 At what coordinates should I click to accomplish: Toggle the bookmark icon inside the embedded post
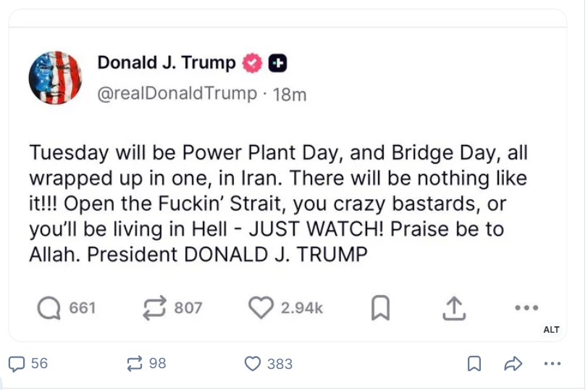coord(380,309)
